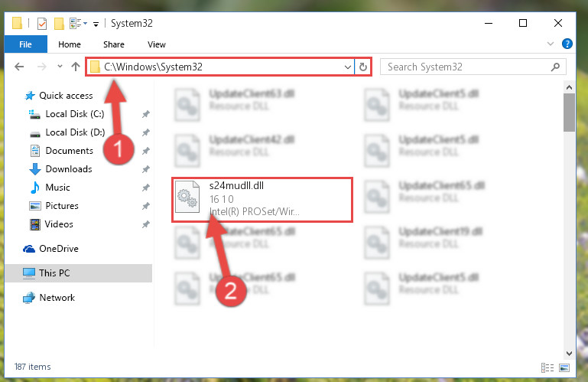Screen dimensions: 588x382
Task: Toggle pin next to Documents
Action: click(x=146, y=151)
